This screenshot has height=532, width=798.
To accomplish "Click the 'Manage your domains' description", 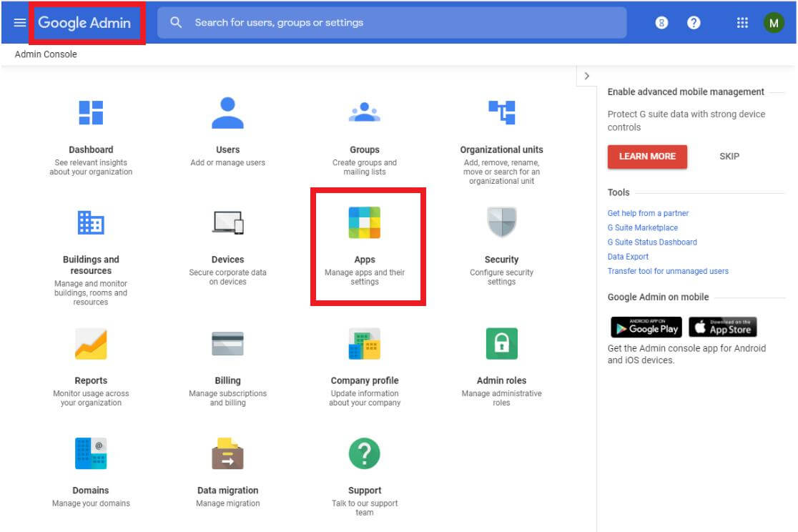I will 91,503.
